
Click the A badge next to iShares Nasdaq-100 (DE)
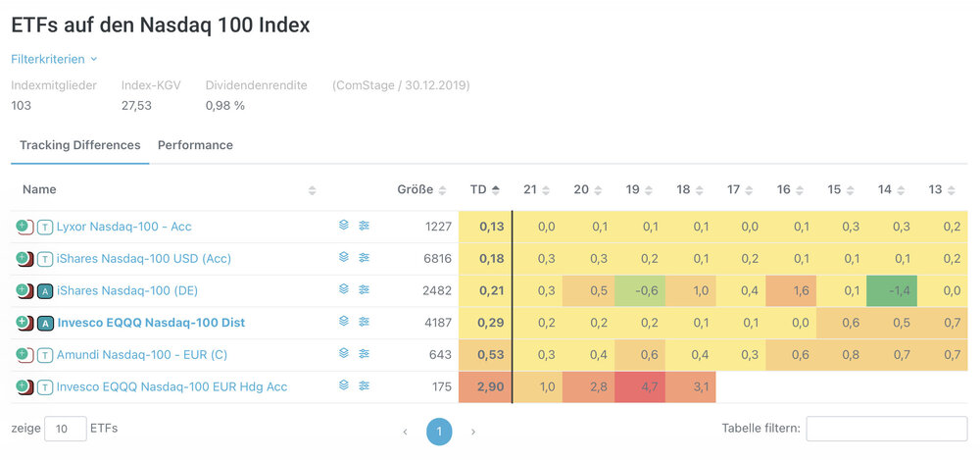[x=44, y=290]
